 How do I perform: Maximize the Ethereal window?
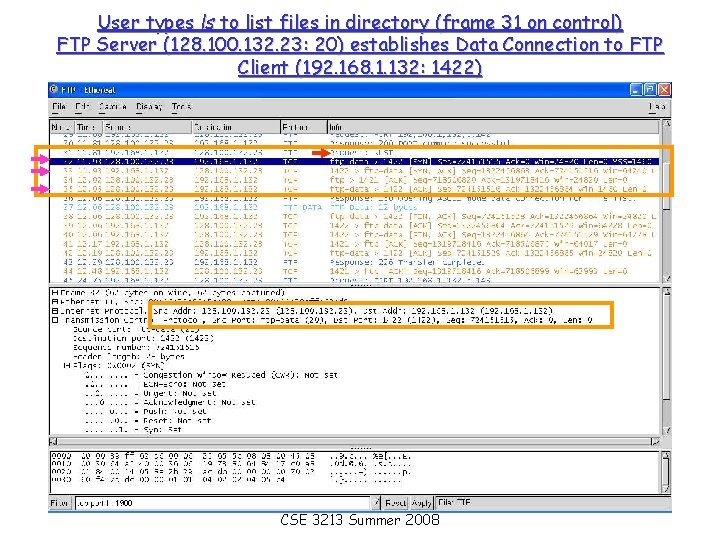click(650, 90)
